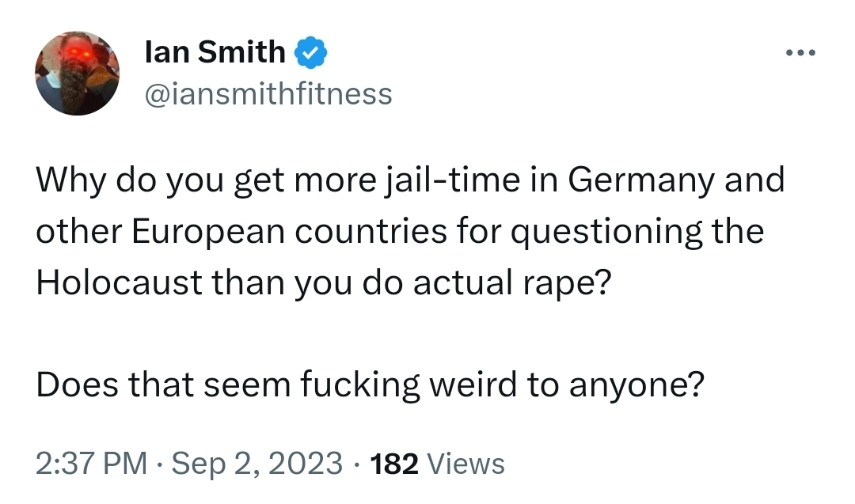Screen dimensions: 855x504
Task: Click the Sep 2, 2023 date
Action: tap(257, 463)
